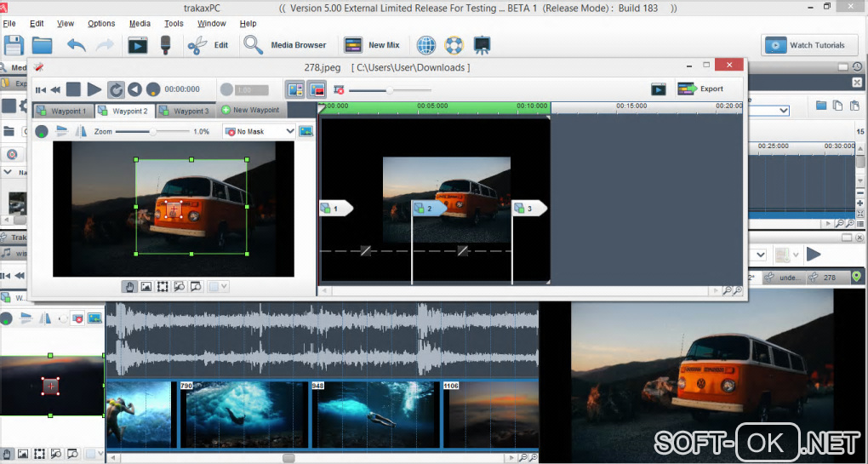Click the green-dot circle icon under Waypoint 1

pos(42,132)
